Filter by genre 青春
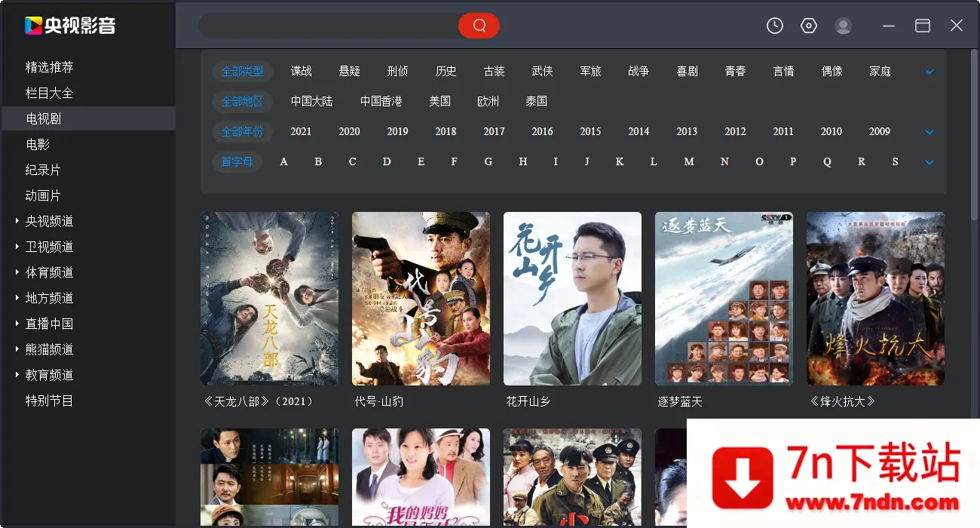Viewport: 980px width, 528px height. (x=736, y=71)
